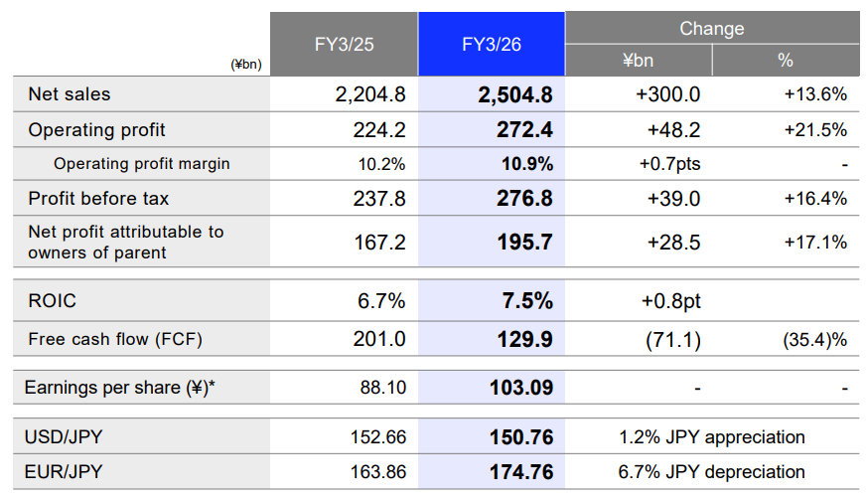The height and width of the screenshot is (500, 868).
Task: Select the Net sales row label
Action: point(70,94)
